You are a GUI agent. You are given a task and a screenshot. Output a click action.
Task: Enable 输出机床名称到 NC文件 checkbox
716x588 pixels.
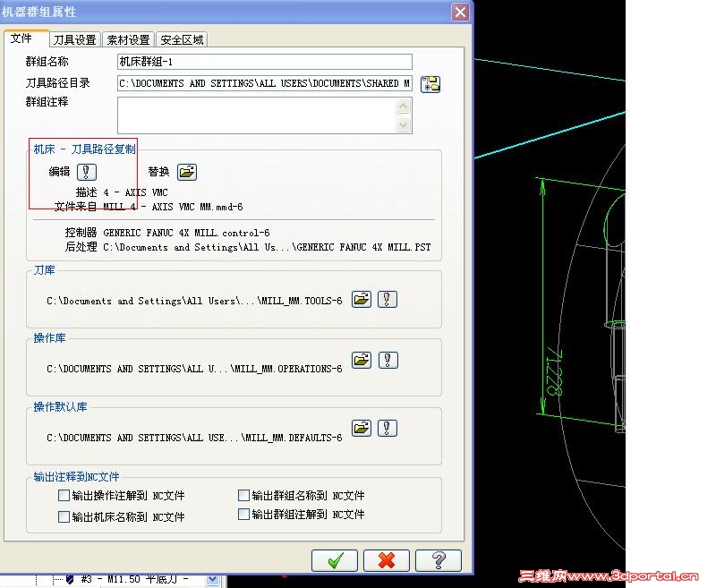(x=64, y=516)
